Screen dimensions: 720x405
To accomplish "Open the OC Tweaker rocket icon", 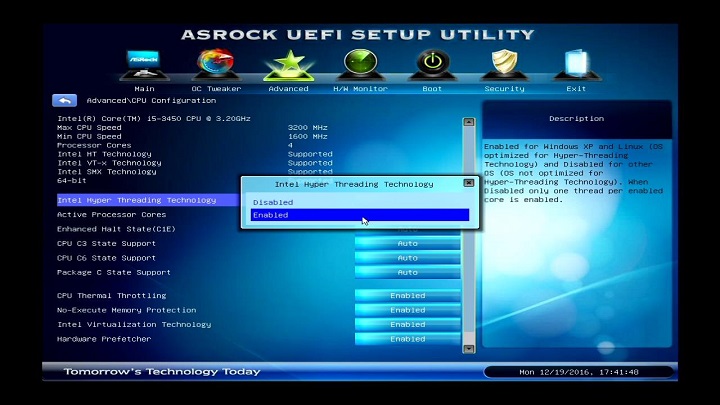I will point(216,63).
